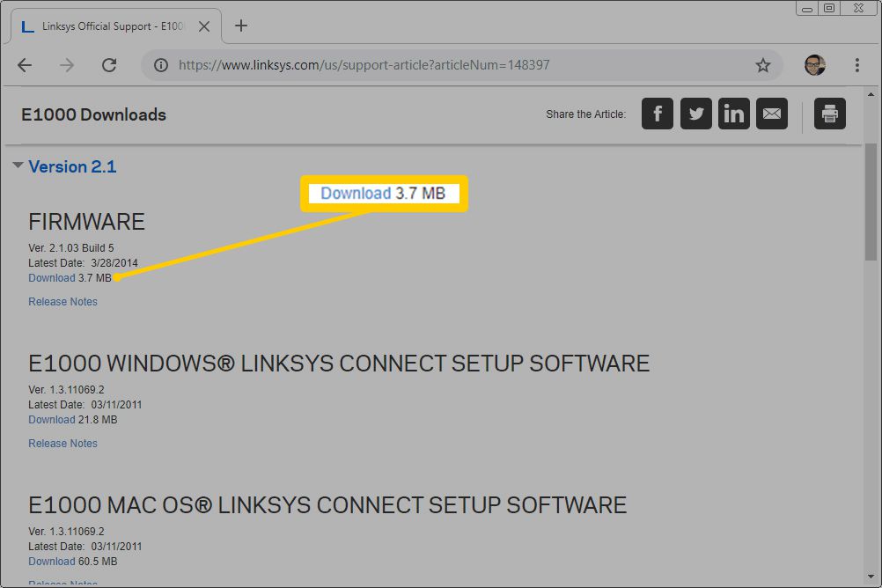The height and width of the screenshot is (588, 882).
Task: Share the article on LinkedIn
Action: tap(733, 114)
